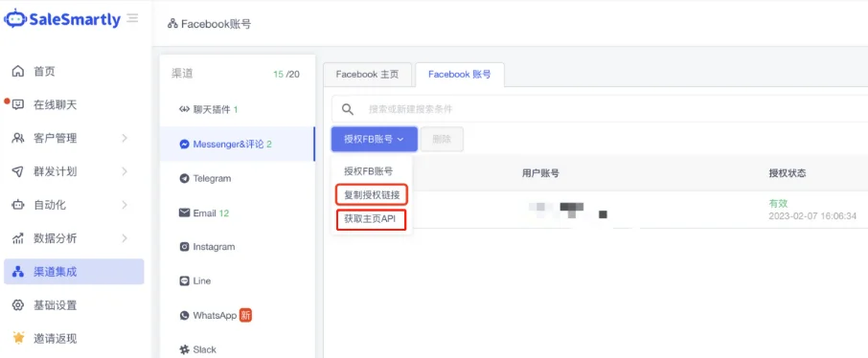Click the chart icon beside 数据分析
Image resolution: width=868 pixels, height=358 pixels.
click(18, 238)
